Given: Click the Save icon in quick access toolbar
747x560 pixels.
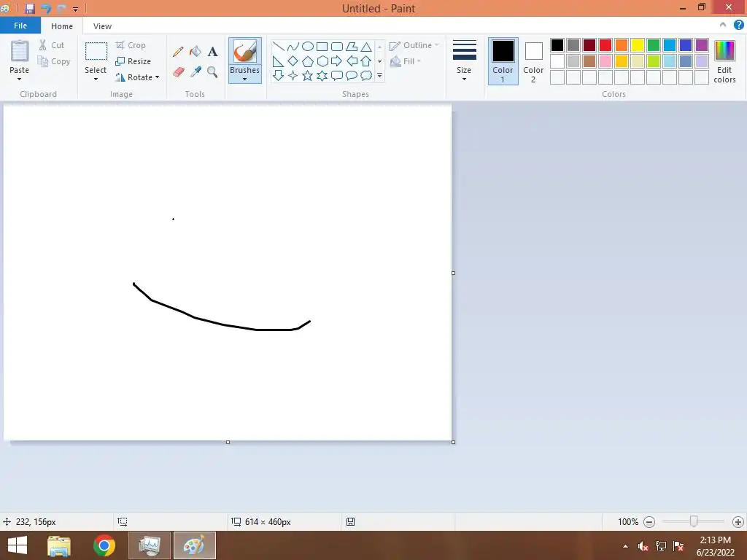Looking at the screenshot, I should [29, 9].
